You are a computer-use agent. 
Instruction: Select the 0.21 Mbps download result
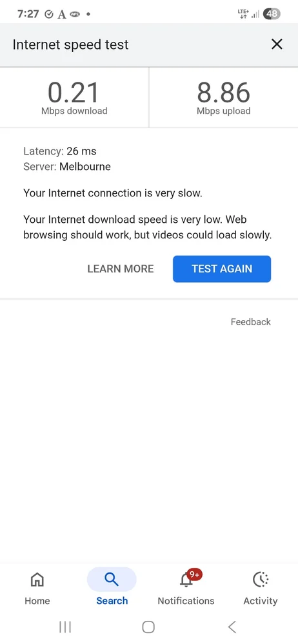click(x=74, y=98)
